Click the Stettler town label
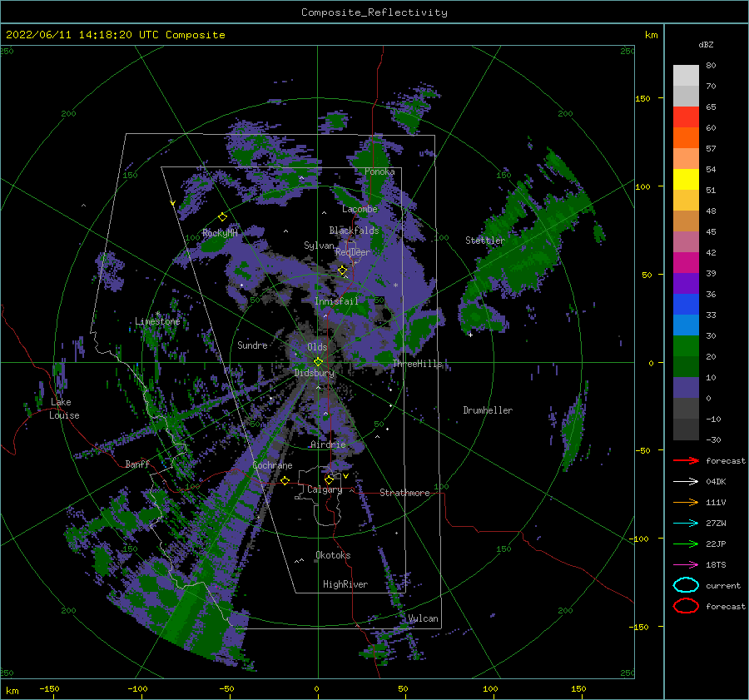The width and height of the screenshot is (749, 700). tap(485, 241)
